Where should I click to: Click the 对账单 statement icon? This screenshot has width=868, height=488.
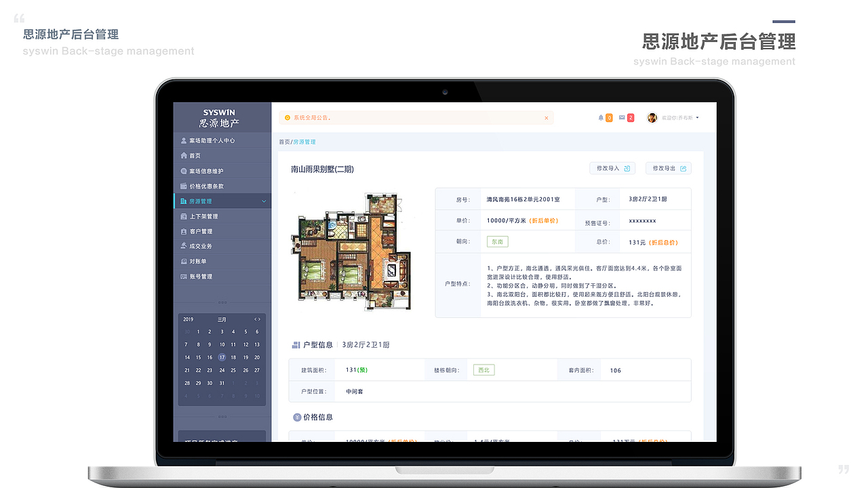(183, 262)
